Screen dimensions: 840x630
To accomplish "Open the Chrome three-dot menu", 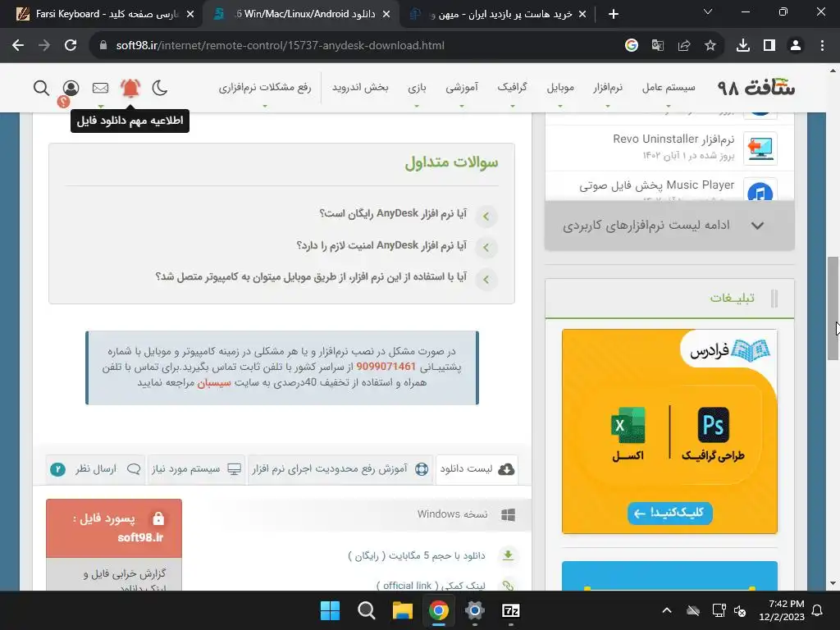I will pos(822,46).
